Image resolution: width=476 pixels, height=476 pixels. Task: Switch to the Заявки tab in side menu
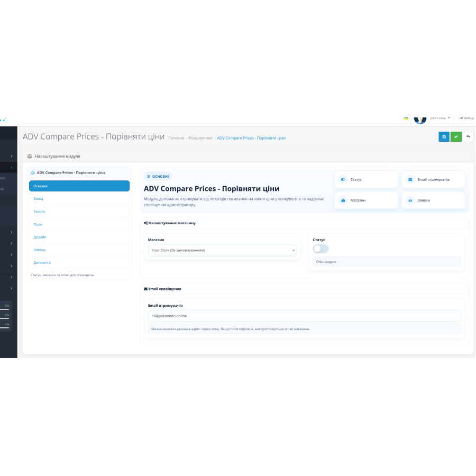click(x=79, y=250)
